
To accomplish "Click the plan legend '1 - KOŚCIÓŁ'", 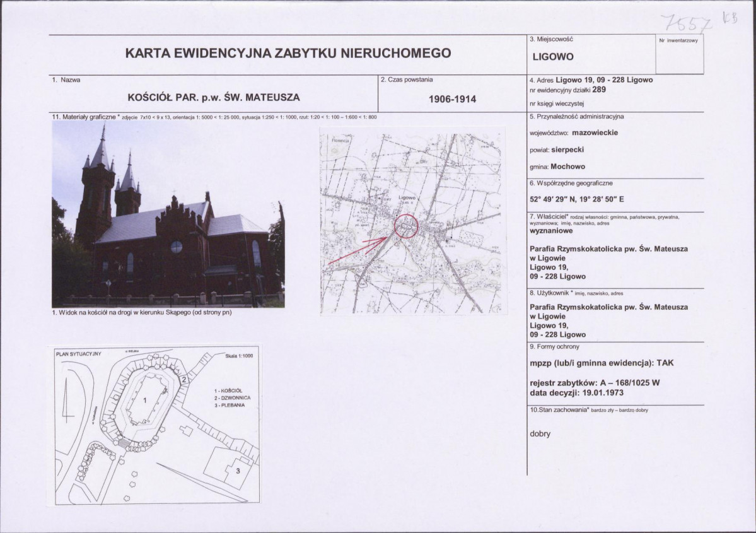I will (x=228, y=390).
